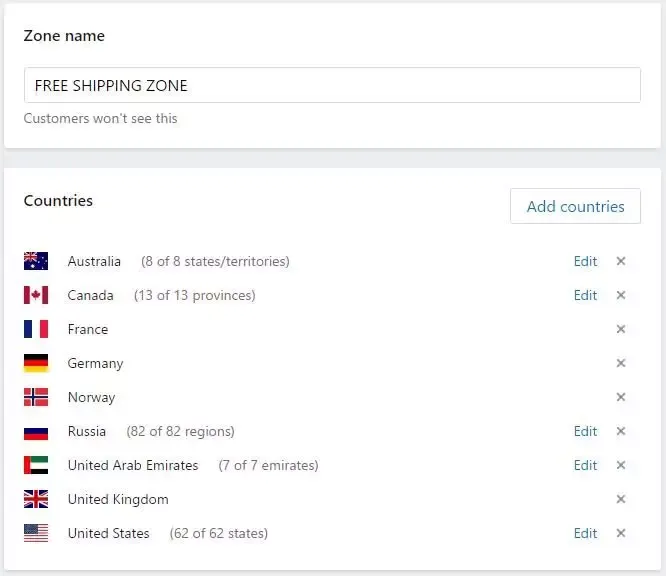Image resolution: width=666 pixels, height=576 pixels.
Task: Edit Canada provinces selection
Action: pos(585,295)
